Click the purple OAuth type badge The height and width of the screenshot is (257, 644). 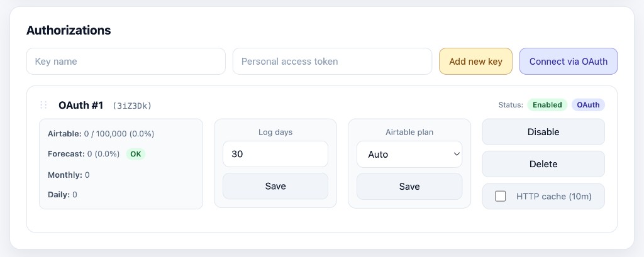(588, 105)
